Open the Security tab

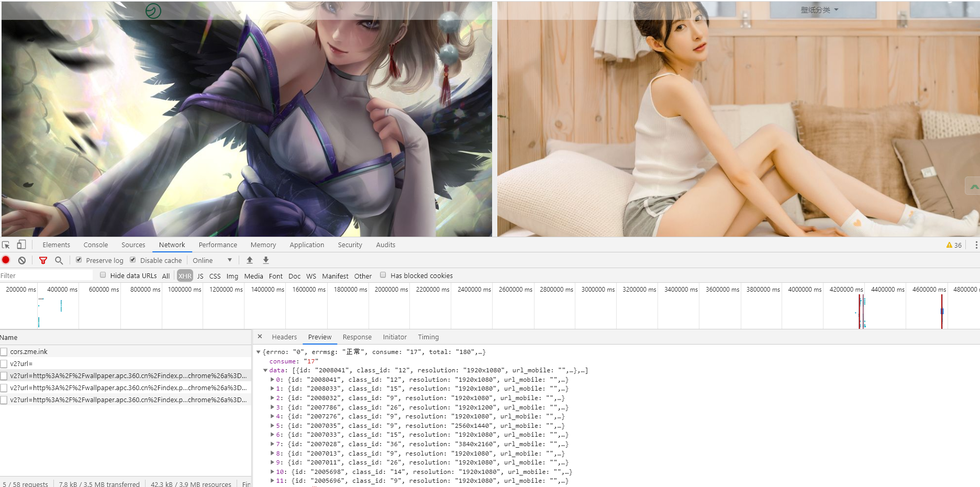tap(350, 245)
